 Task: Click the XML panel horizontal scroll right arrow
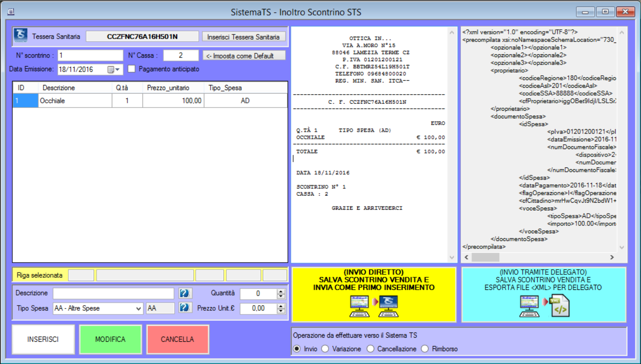(612, 257)
